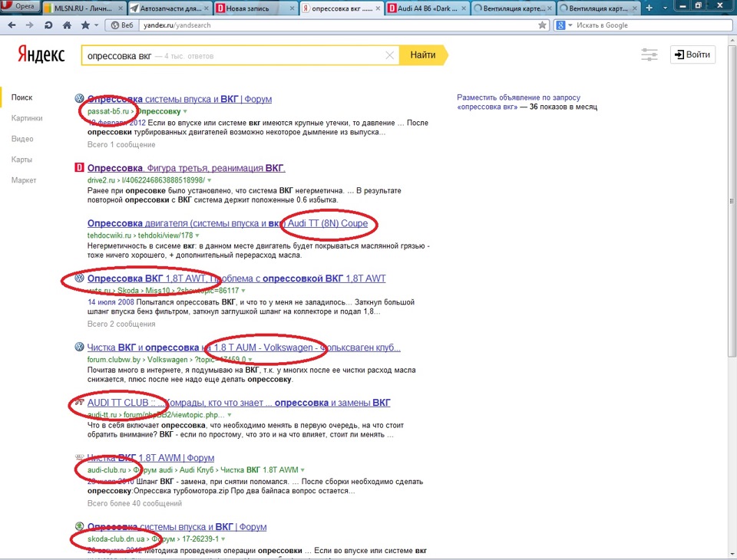Image resolution: width=737 pixels, height=560 pixels.
Task: Click the VW favicon beside Чистка ВКГ и опрессовка result
Action: click(79, 347)
